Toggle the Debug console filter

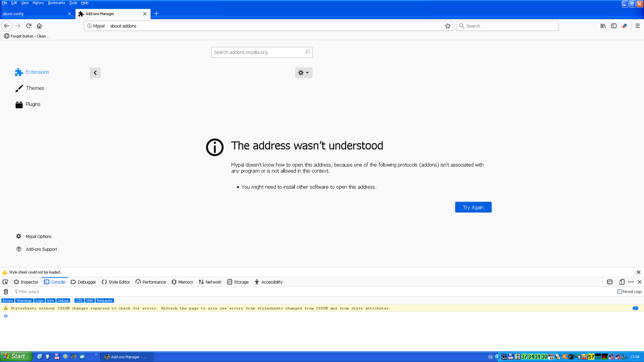point(63,301)
